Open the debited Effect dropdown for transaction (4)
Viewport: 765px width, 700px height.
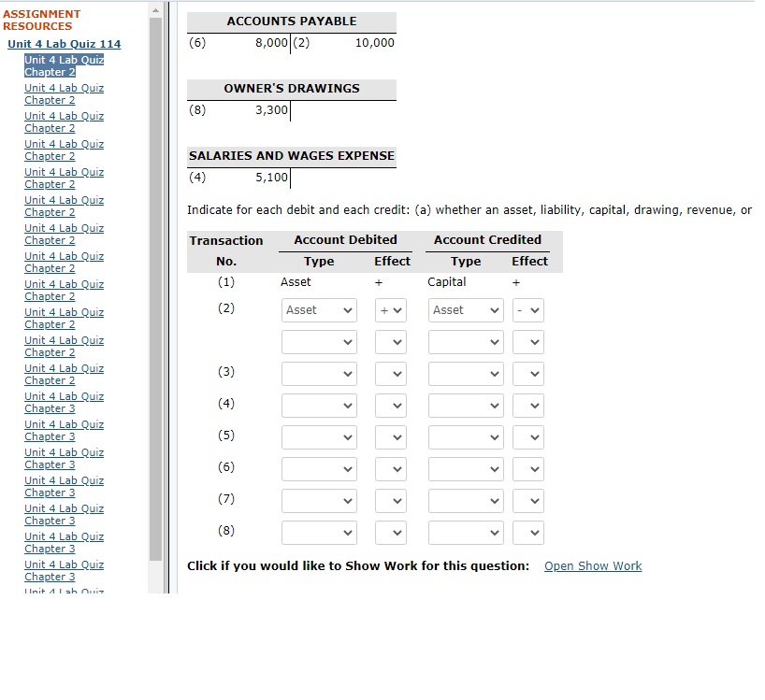coord(390,405)
